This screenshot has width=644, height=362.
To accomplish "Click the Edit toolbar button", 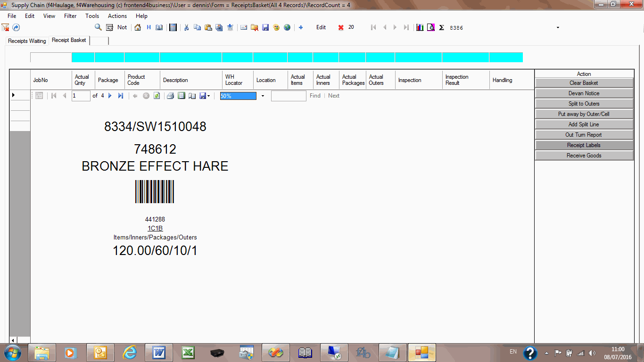I will pos(321,27).
